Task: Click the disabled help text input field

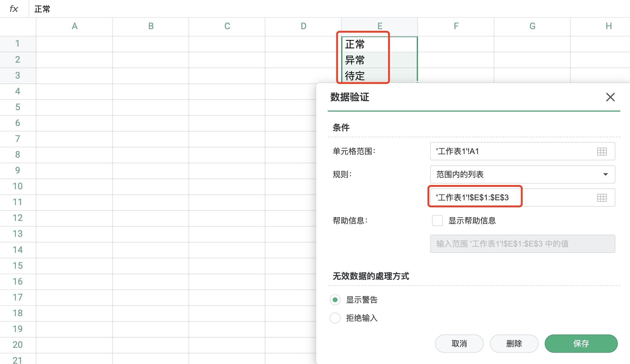Action: (522, 244)
